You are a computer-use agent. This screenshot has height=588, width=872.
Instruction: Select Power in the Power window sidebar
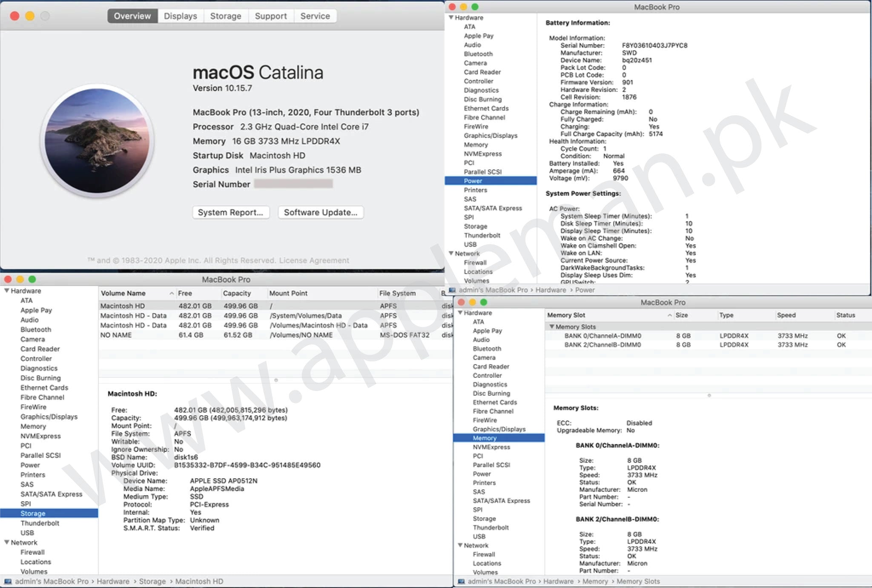(490, 181)
